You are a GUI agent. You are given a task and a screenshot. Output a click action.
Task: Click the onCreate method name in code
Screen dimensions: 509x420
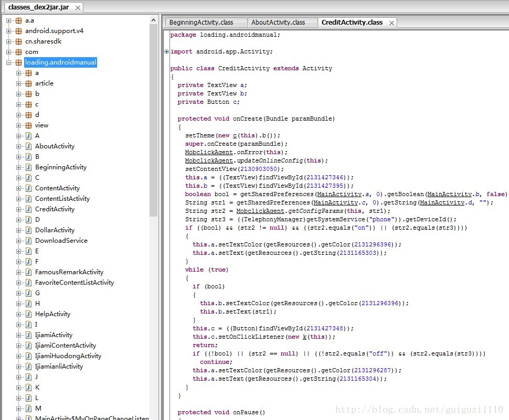[x=247, y=119]
